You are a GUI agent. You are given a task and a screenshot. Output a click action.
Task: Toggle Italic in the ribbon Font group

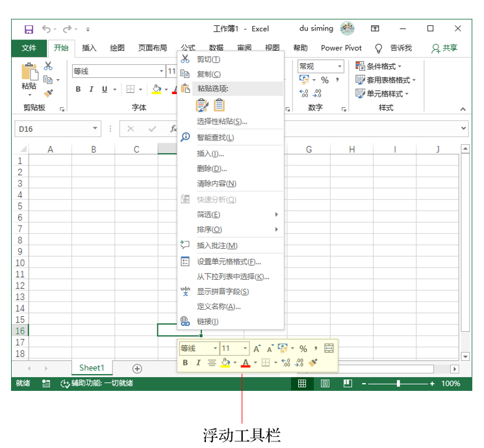click(91, 89)
